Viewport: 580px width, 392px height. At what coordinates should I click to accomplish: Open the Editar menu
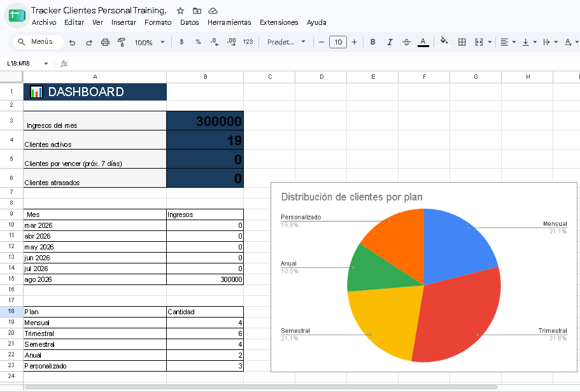pos(74,22)
